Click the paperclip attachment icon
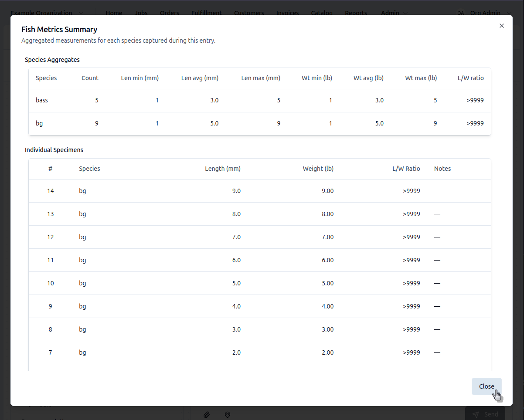 [x=207, y=414]
